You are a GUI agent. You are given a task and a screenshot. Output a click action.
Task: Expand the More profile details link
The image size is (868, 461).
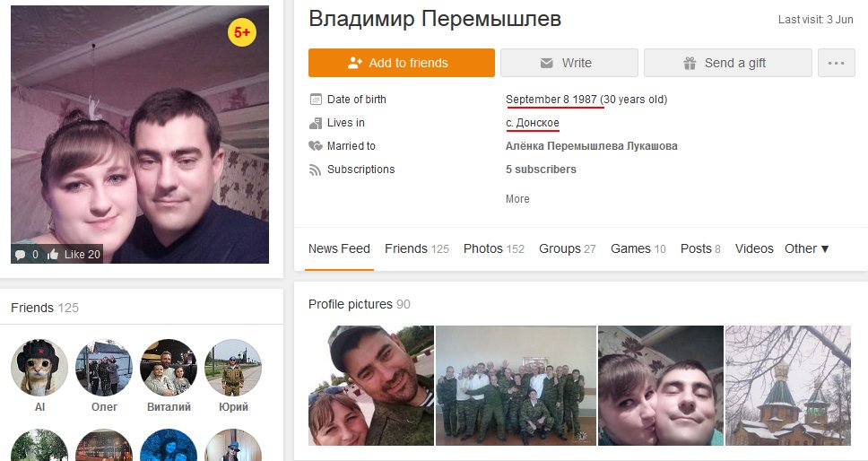tap(517, 199)
